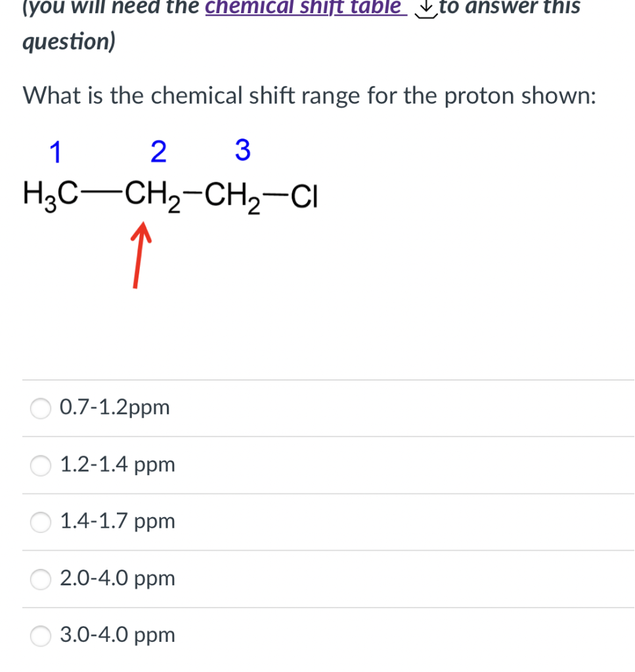Click the 1.2-1.4 ppm label text
Screen dimensions: 635x672
[x=117, y=465]
